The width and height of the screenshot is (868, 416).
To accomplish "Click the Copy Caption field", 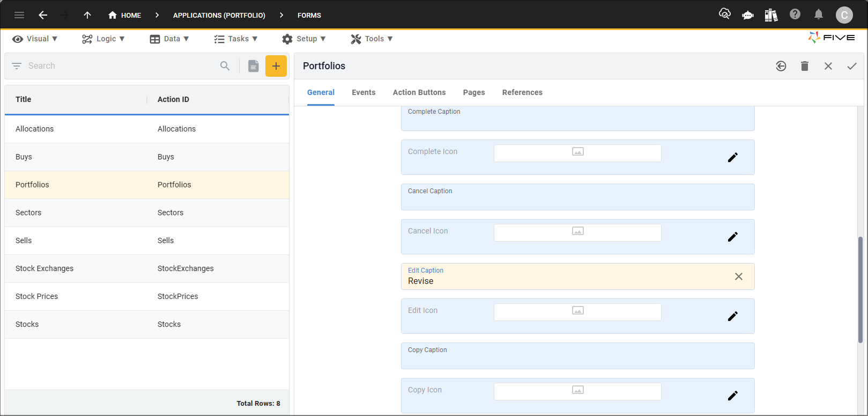I will click(578, 356).
